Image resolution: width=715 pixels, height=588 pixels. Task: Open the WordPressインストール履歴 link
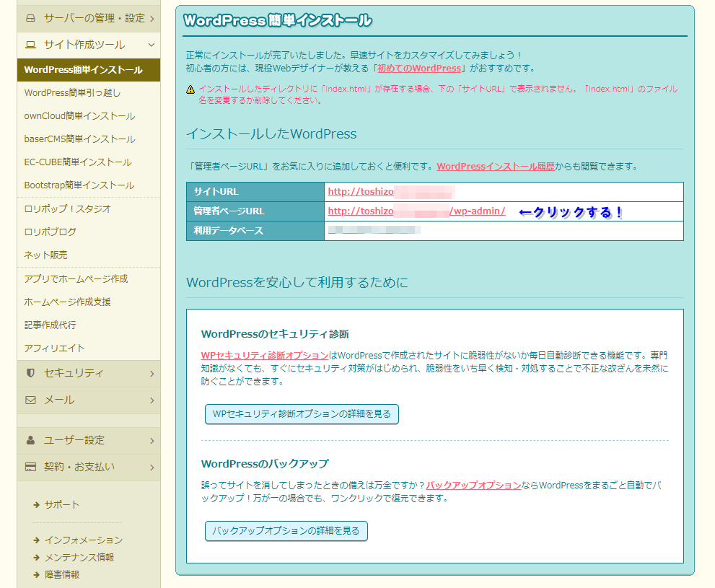[x=496, y=167]
